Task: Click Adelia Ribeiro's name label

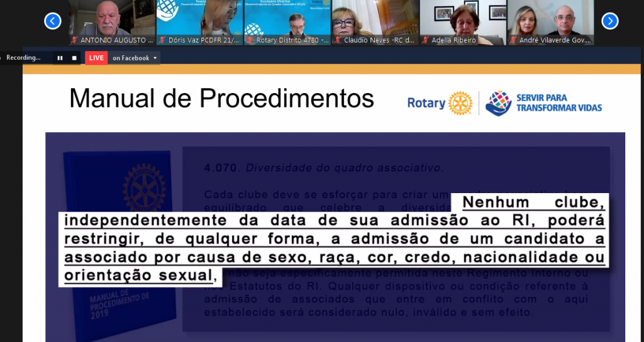Action: click(x=453, y=40)
